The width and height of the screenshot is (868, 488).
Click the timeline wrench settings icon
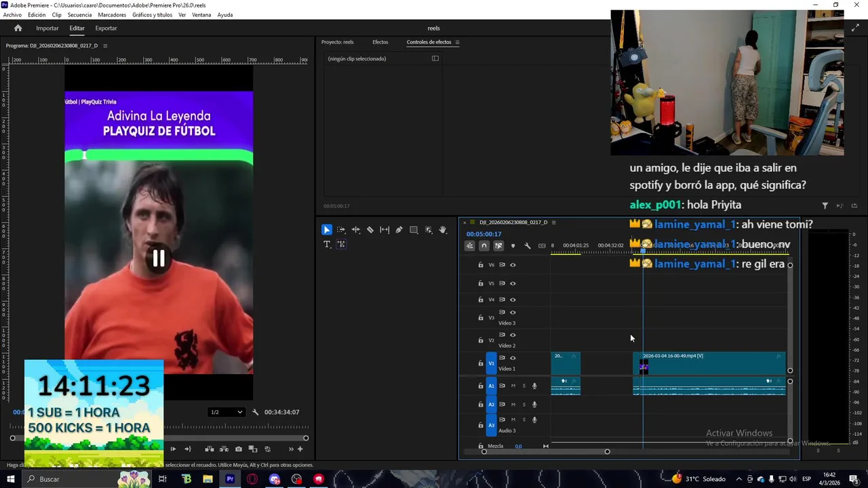(x=527, y=246)
